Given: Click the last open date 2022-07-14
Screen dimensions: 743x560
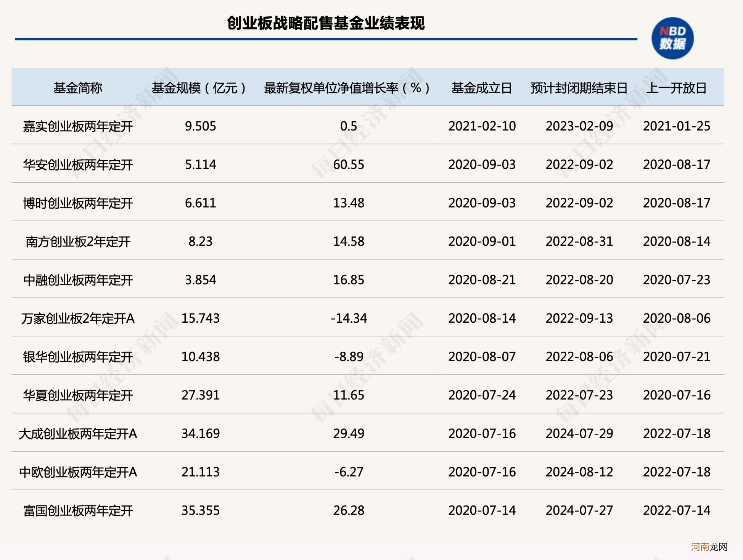Looking at the screenshot, I should [677, 510].
